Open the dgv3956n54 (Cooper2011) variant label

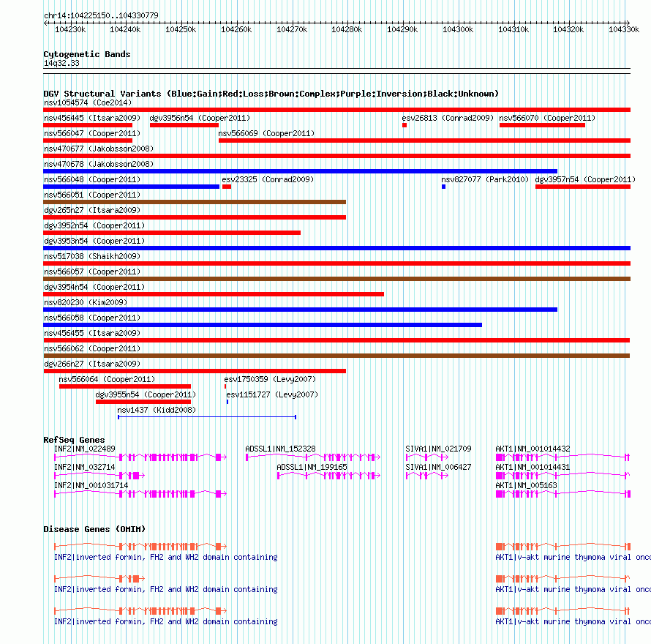click(x=200, y=118)
